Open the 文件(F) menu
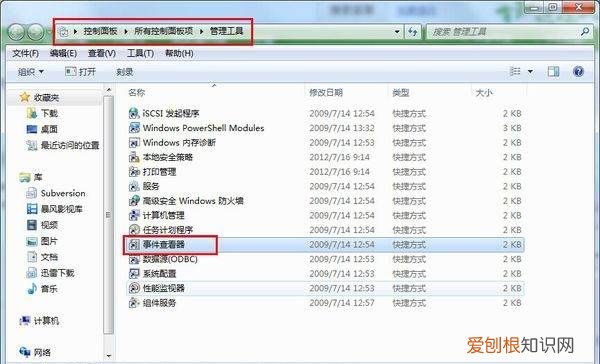 [x=26, y=53]
